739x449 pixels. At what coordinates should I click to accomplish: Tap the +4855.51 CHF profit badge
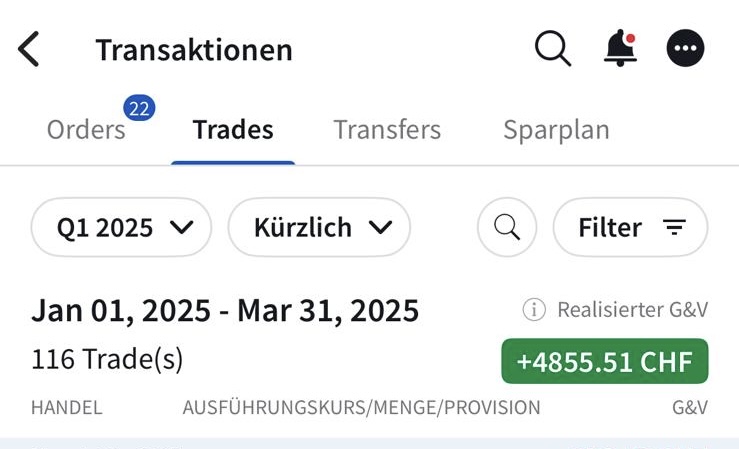point(605,361)
